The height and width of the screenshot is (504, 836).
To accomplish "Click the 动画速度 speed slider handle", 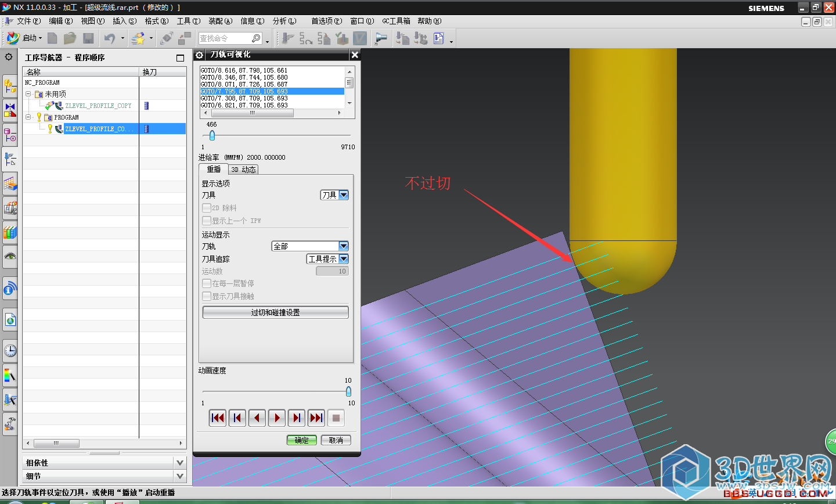I will pyautogui.click(x=348, y=391).
